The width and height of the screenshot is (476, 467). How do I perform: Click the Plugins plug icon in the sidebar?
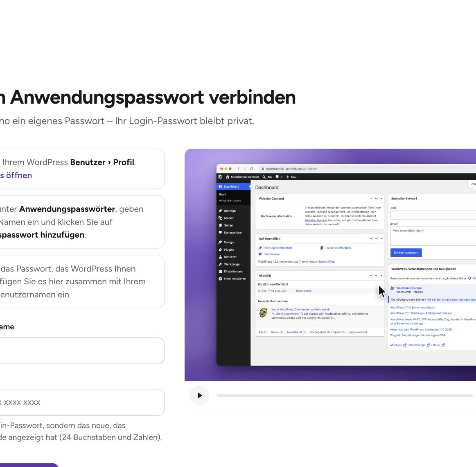point(220,249)
